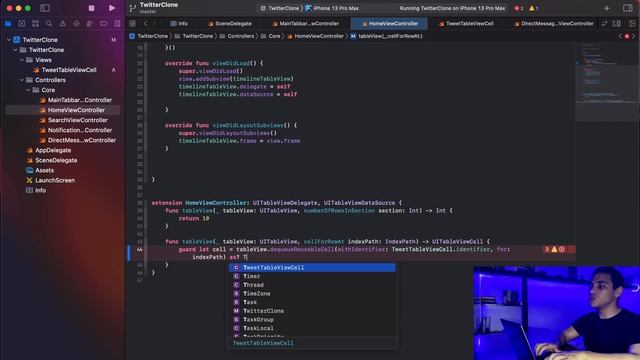Viewport: 640px width, 360px height.
Task: Open DirectMess...wController in the navigator
Action: (78, 140)
